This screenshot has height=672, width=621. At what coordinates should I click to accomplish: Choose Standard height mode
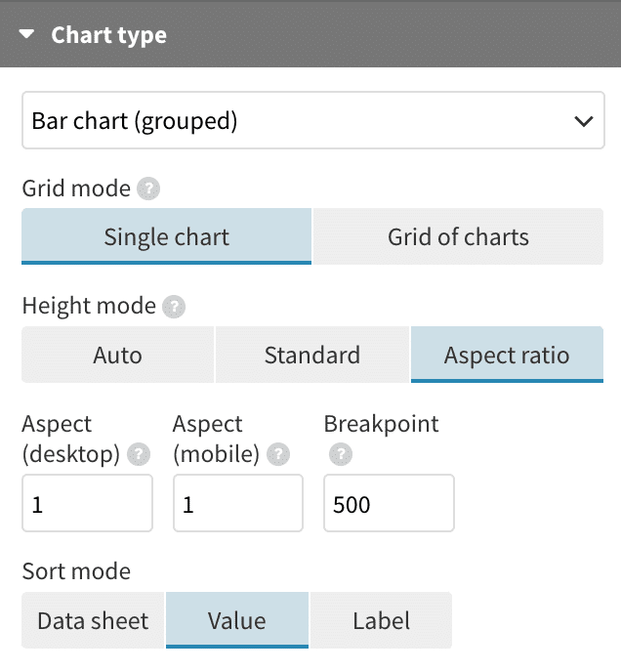pyautogui.click(x=312, y=355)
